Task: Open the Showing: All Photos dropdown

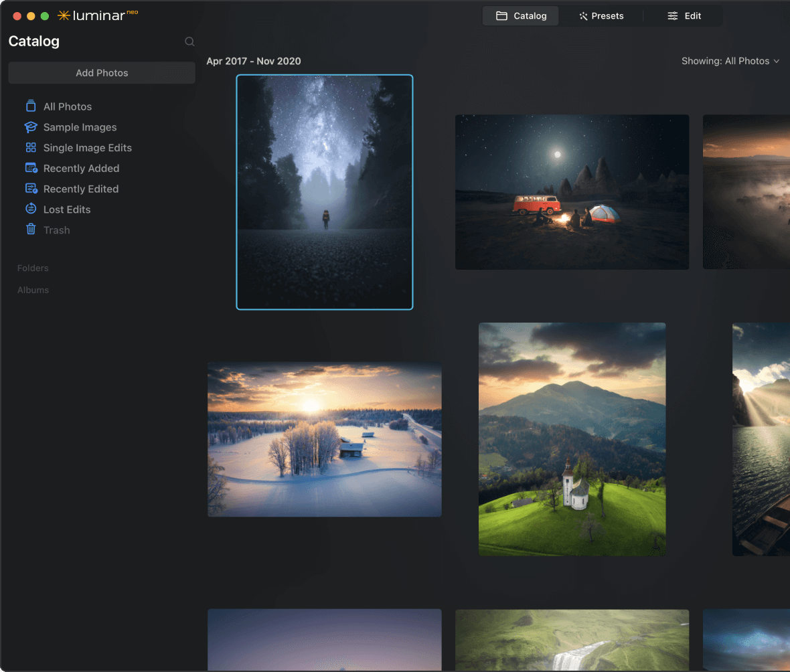Action: coord(730,61)
